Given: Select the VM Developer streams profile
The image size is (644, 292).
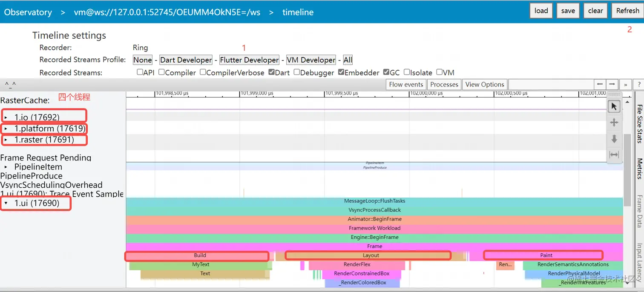Looking at the screenshot, I should point(311,60).
